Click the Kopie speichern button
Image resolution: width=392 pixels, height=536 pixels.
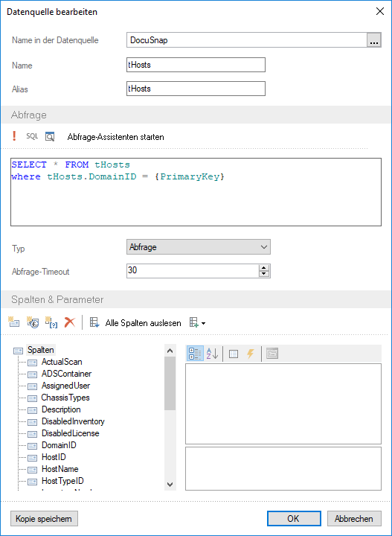[x=44, y=519]
